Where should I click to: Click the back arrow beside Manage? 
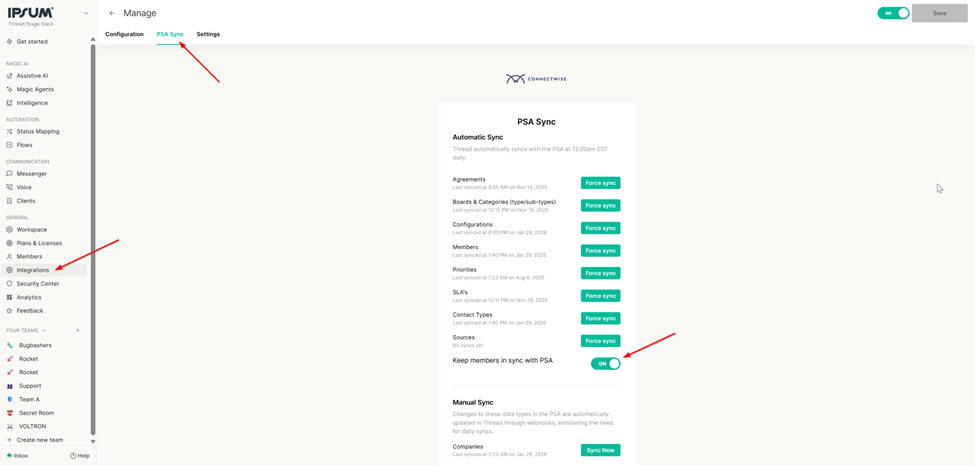[x=112, y=13]
